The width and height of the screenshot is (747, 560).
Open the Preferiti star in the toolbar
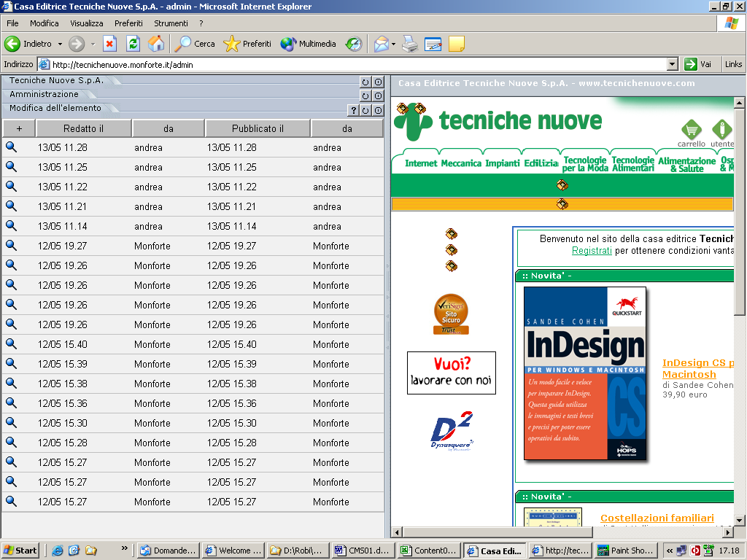coord(247,44)
